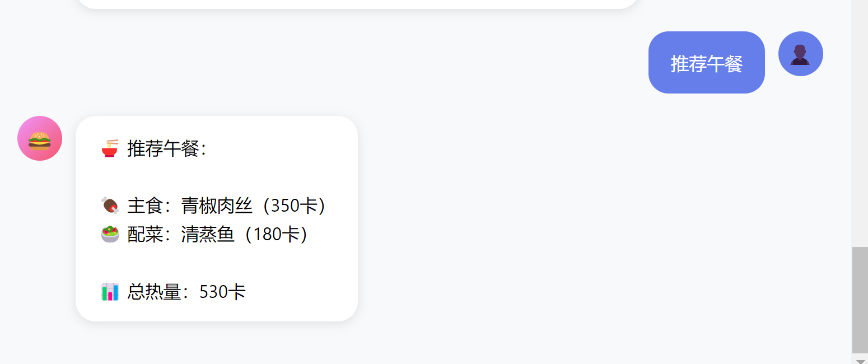Viewport: 868px width, 364px height.
Task: Click the user's profile avatar
Action: pyautogui.click(x=800, y=54)
